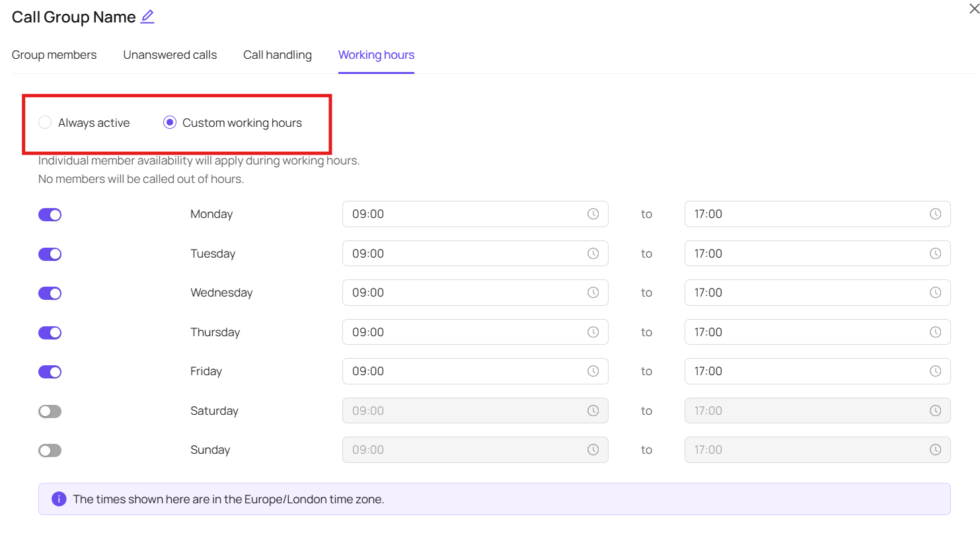Click the Monday end time 17:00 field
The width and height of the screenshot is (980, 533).
[x=817, y=214]
